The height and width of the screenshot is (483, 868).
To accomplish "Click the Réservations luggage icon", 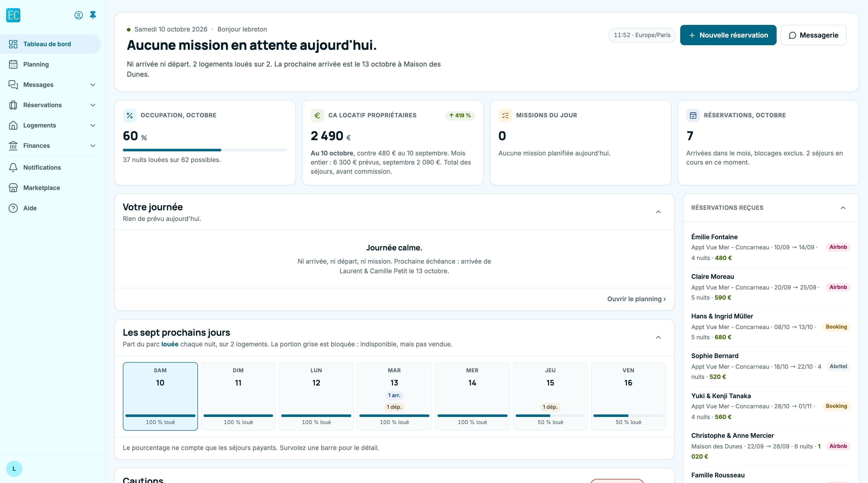I will tap(13, 105).
